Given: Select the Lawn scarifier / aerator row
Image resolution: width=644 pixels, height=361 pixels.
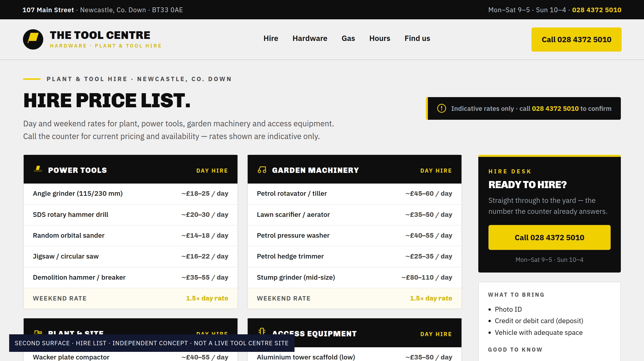Looking at the screenshot, I should coord(355,215).
